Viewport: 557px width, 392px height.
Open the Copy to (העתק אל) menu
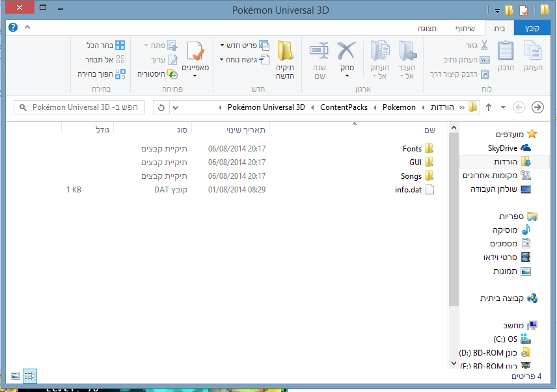(380, 60)
